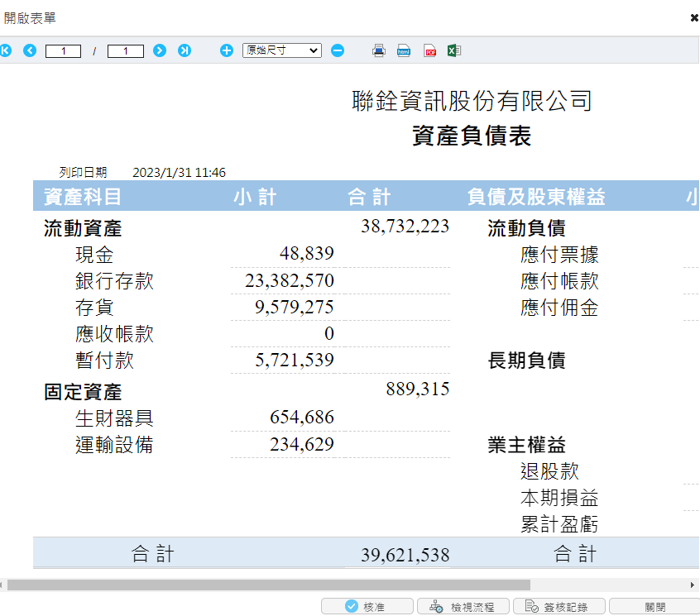Select the 運輸設備 row label
This screenshot has height=616, width=700.
coord(114,445)
